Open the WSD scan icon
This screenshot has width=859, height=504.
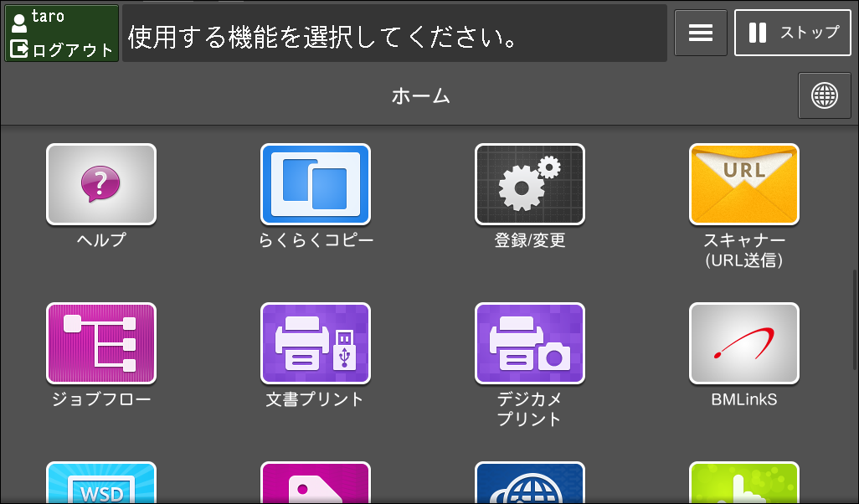(x=101, y=483)
